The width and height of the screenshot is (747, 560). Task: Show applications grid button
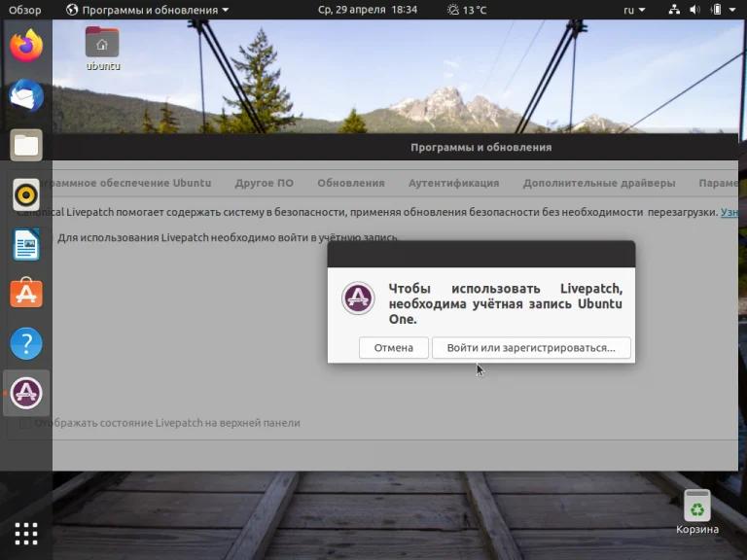26,534
